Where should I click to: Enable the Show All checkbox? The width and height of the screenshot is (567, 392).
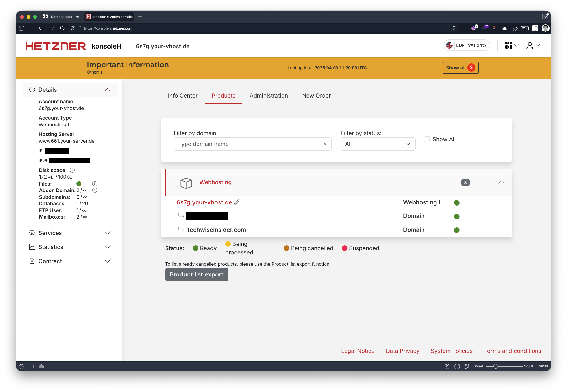(x=427, y=139)
